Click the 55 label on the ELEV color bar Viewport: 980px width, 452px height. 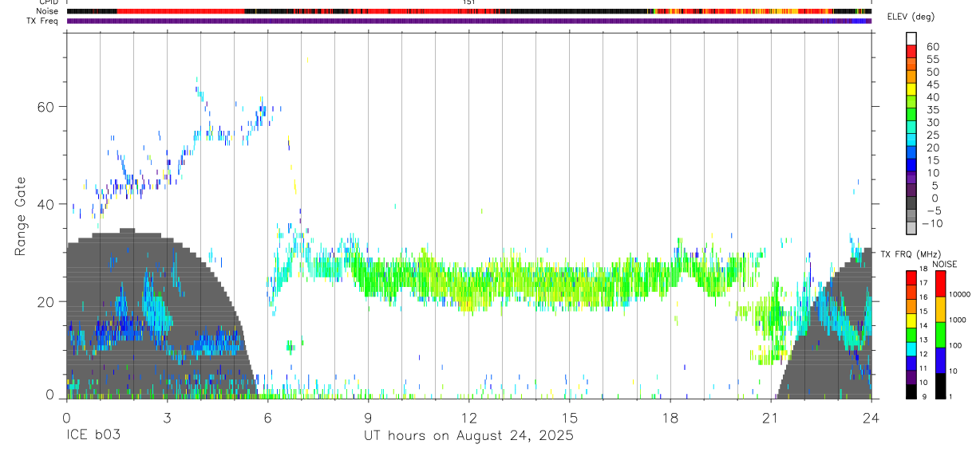[932, 59]
